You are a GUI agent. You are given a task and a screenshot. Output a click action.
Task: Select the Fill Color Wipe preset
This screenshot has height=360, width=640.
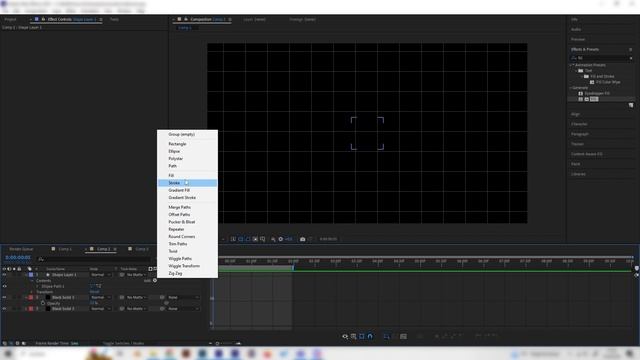(x=608, y=82)
